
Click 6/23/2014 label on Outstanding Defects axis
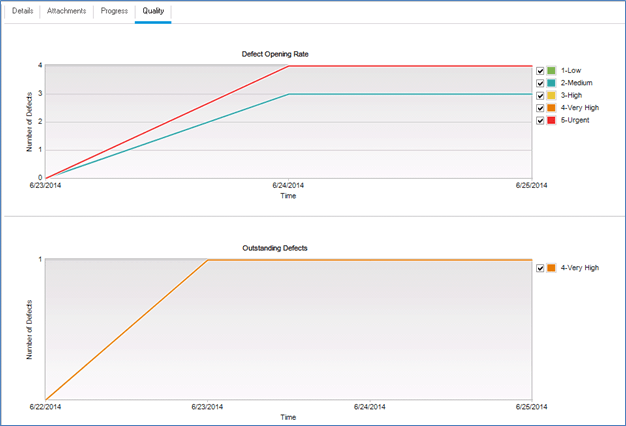click(208, 406)
